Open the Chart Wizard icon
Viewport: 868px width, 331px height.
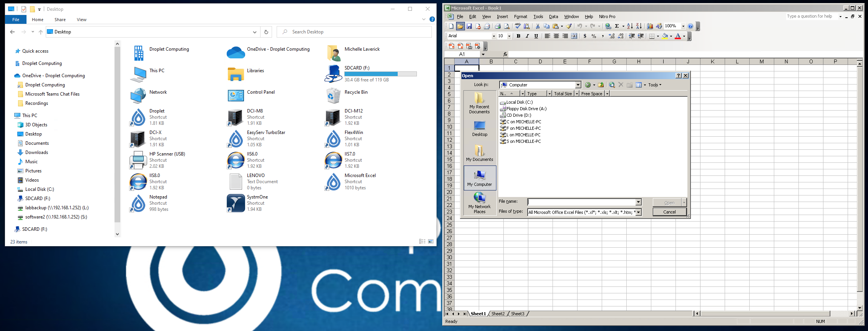[x=650, y=26]
